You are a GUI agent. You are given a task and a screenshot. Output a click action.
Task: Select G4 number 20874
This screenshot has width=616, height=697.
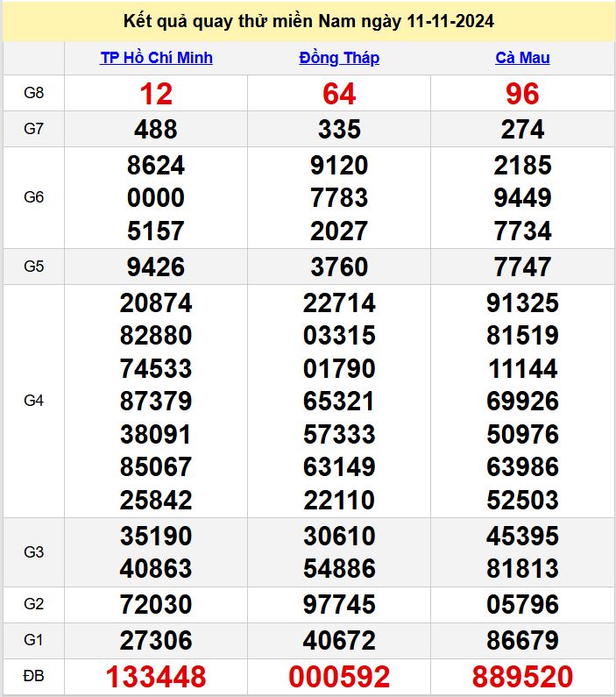tap(156, 303)
